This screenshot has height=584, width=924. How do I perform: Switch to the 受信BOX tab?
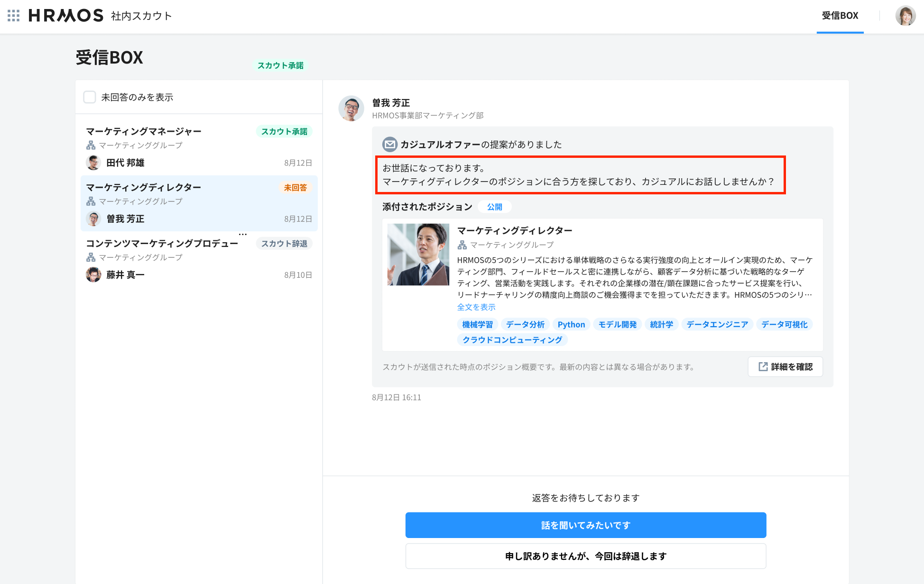tap(840, 16)
